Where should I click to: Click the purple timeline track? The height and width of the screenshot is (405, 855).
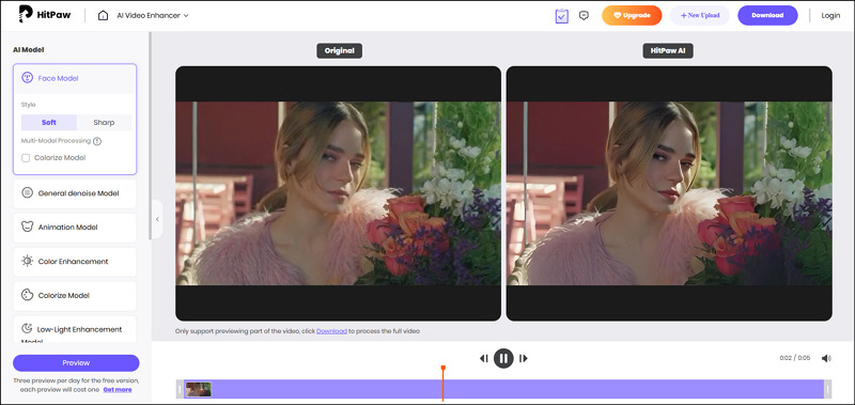coord(503,389)
